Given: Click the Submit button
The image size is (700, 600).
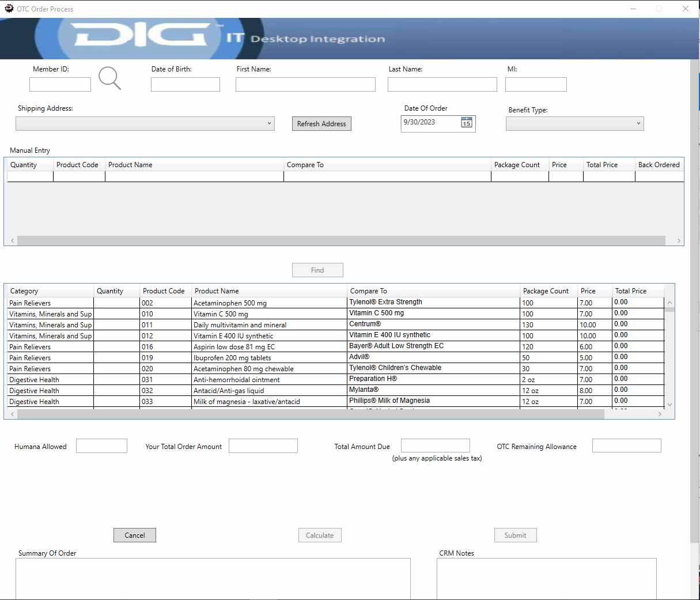Looking at the screenshot, I should point(515,535).
